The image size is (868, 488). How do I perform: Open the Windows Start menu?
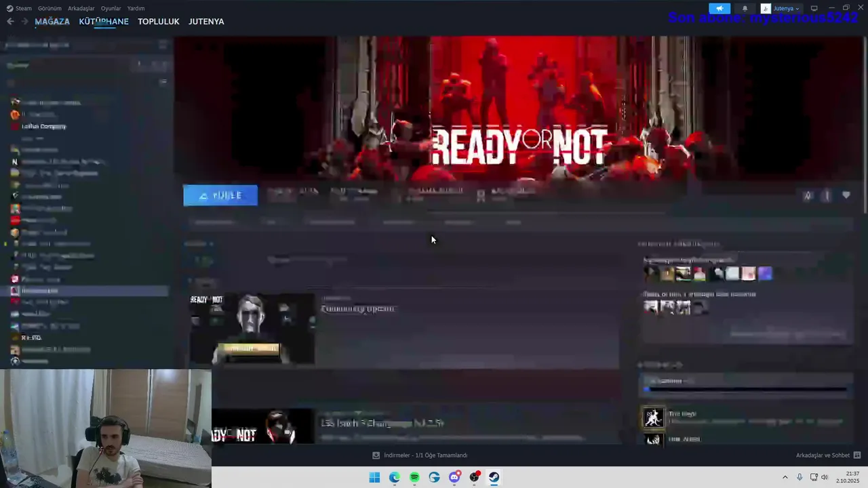(x=374, y=477)
